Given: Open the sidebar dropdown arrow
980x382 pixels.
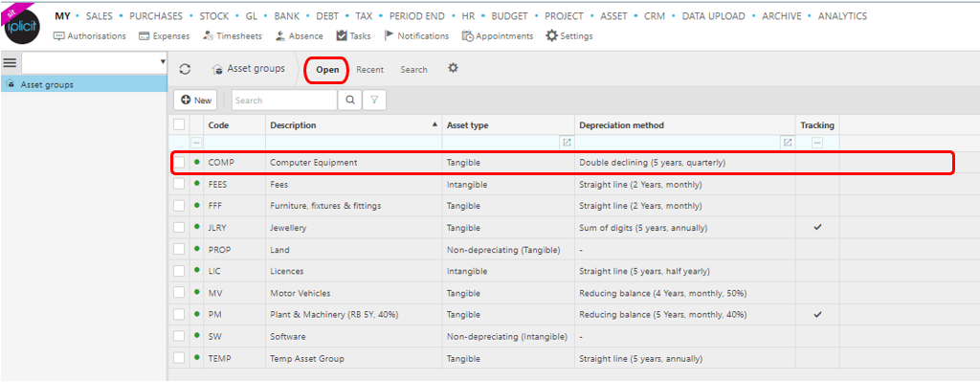Looking at the screenshot, I should 163,62.
